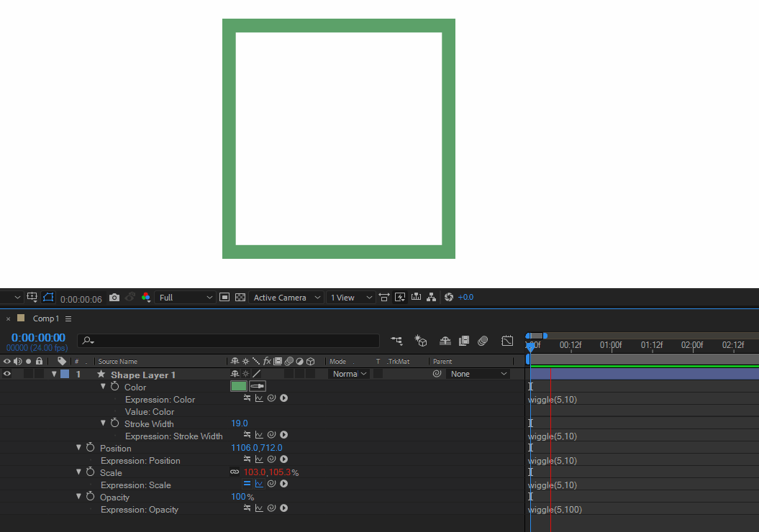
Task: Click the 0:00:00:00 current timecode
Action: click(38, 338)
